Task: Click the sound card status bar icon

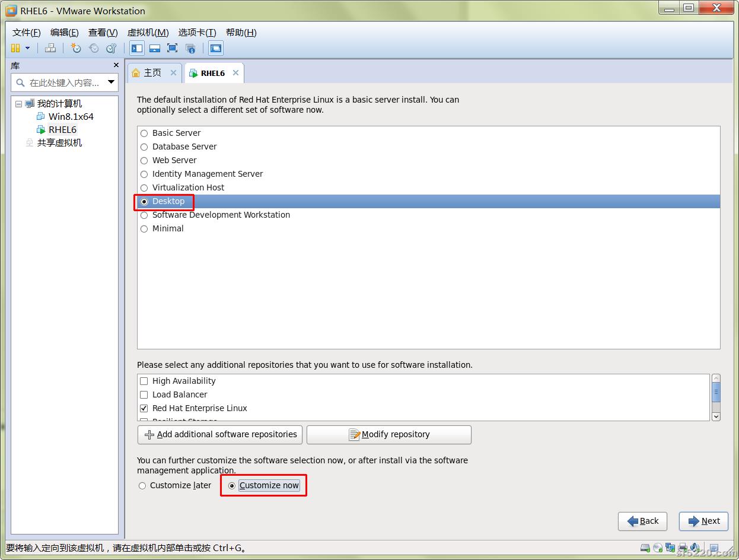Action: (x=694, y=548)
